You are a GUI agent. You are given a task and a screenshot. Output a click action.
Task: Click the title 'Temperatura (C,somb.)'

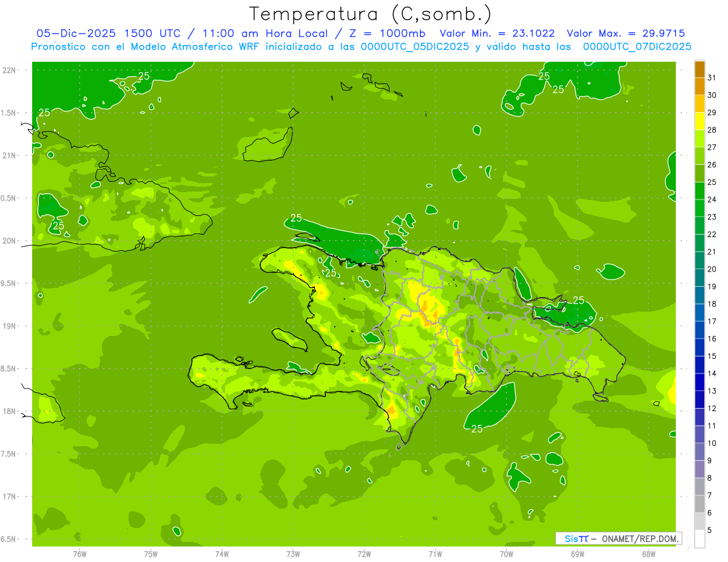[371, 14]
